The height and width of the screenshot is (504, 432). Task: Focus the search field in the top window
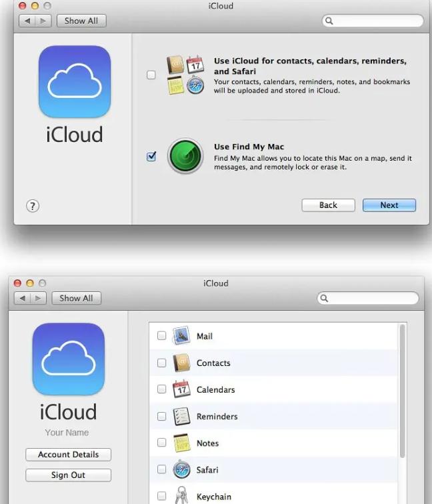373,21
